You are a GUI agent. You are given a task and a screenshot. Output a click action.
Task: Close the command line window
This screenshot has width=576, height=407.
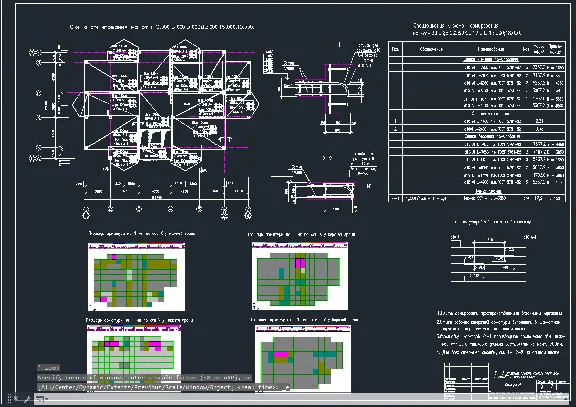click(16, 398)
